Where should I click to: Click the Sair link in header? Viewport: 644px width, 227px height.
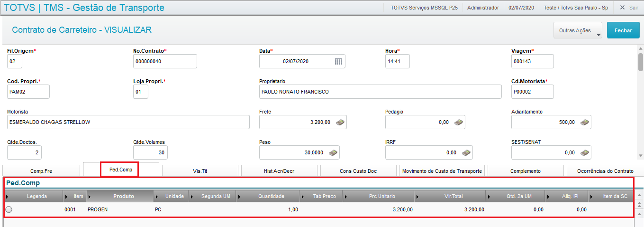click(634, 8)
